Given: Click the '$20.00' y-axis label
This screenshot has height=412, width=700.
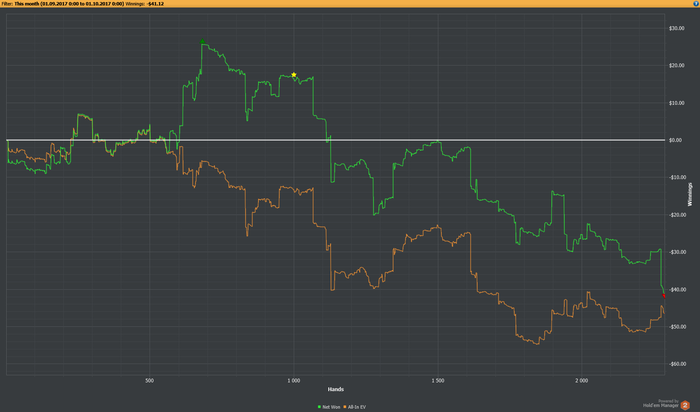Looking at the screenshot, I should 676,66.
